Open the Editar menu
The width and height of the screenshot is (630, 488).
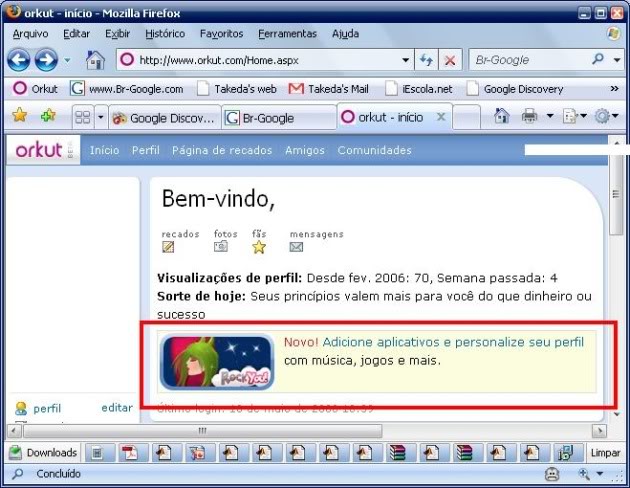[x=76, y=34]
